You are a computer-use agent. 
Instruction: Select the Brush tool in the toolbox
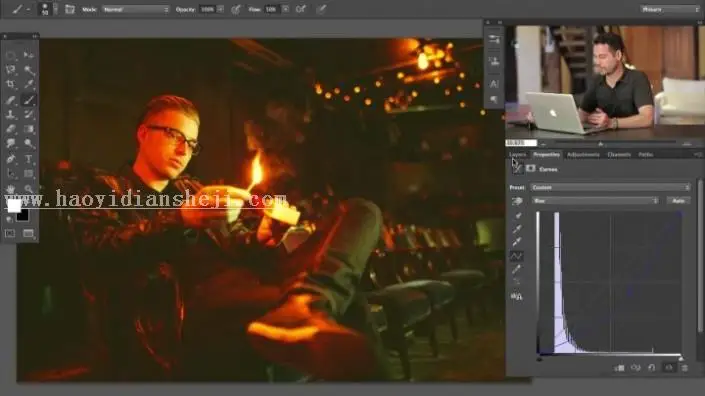(x=29, y=100)
